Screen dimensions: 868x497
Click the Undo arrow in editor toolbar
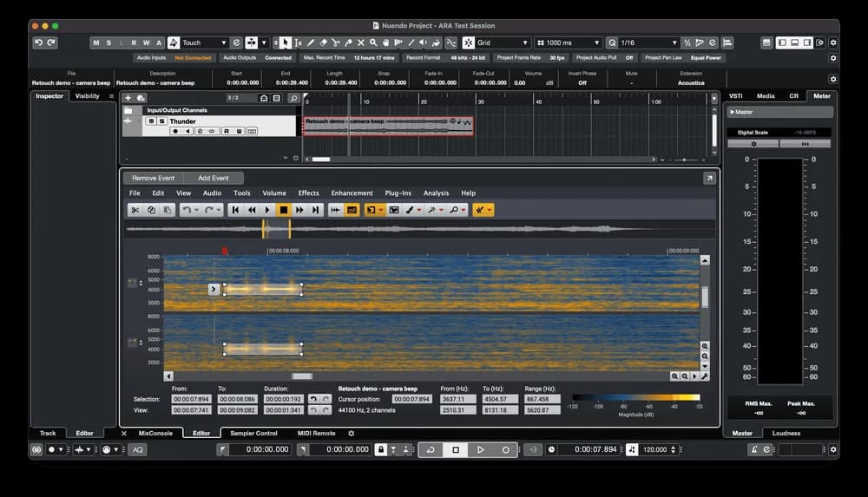(x=186, y=210)
